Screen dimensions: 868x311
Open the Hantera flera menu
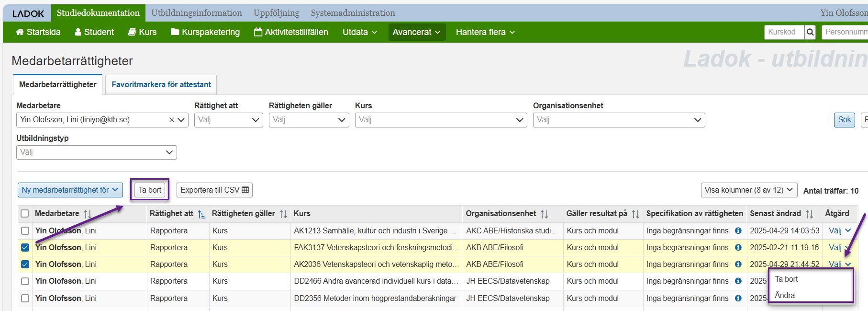pyautogui.click(x=485, y=32)
